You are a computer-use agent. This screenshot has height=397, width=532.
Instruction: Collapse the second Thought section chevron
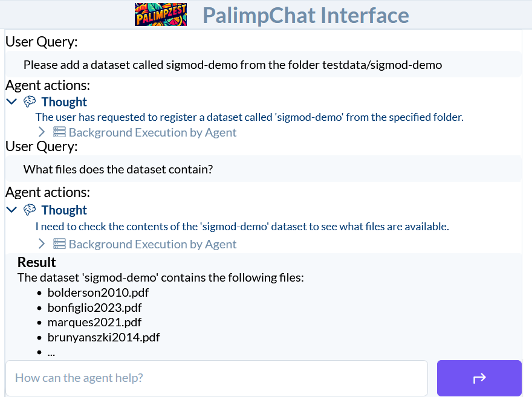tap(11, 210)
